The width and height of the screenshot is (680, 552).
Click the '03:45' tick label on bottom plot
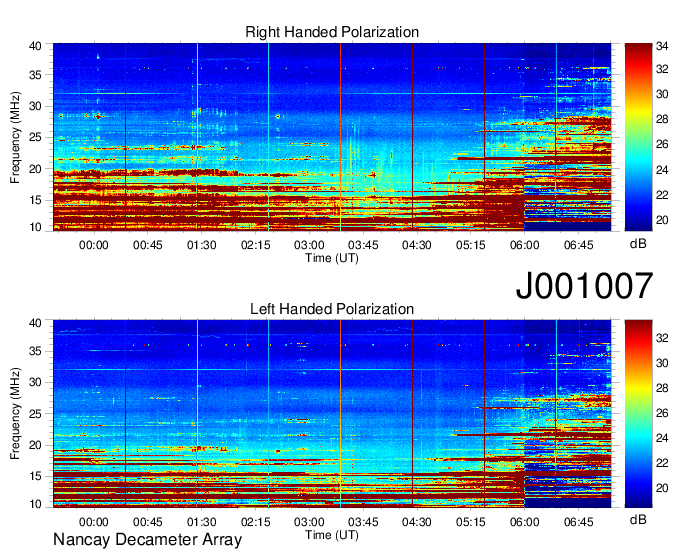click(363, 522)
